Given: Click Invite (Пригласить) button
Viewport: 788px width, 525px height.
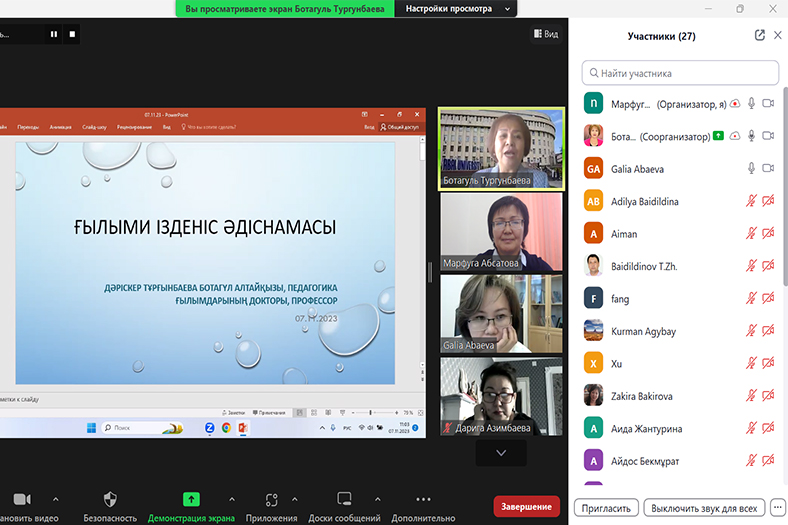Looking at the screenshot, I should point(608,508).
